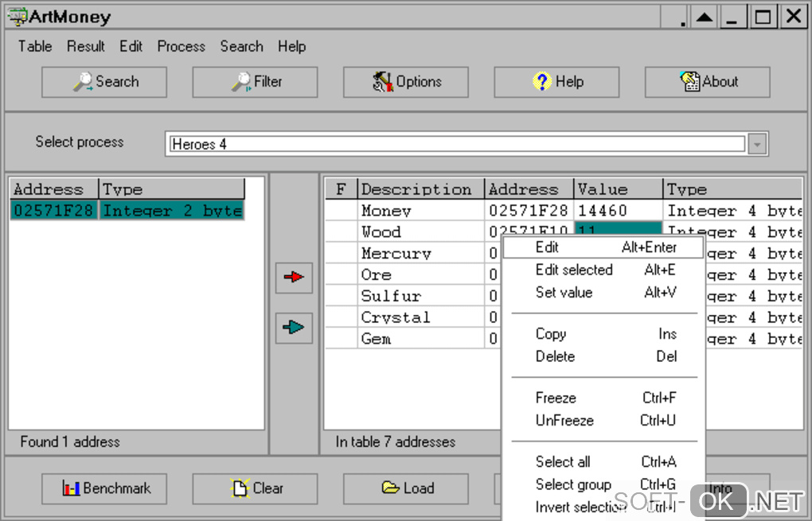Click the Money row Integer 4 byte type
The width and height of the screenshot is (812, 521).
732,211
